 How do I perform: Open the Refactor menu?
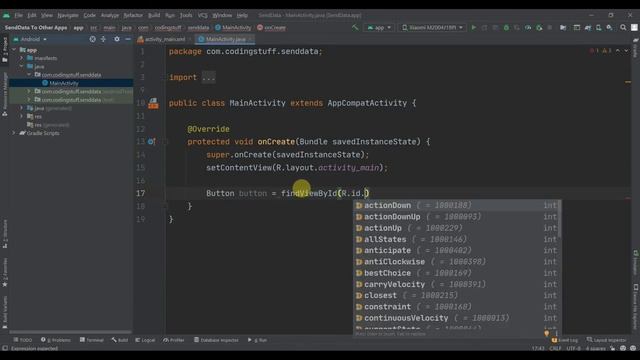point(133,15)
